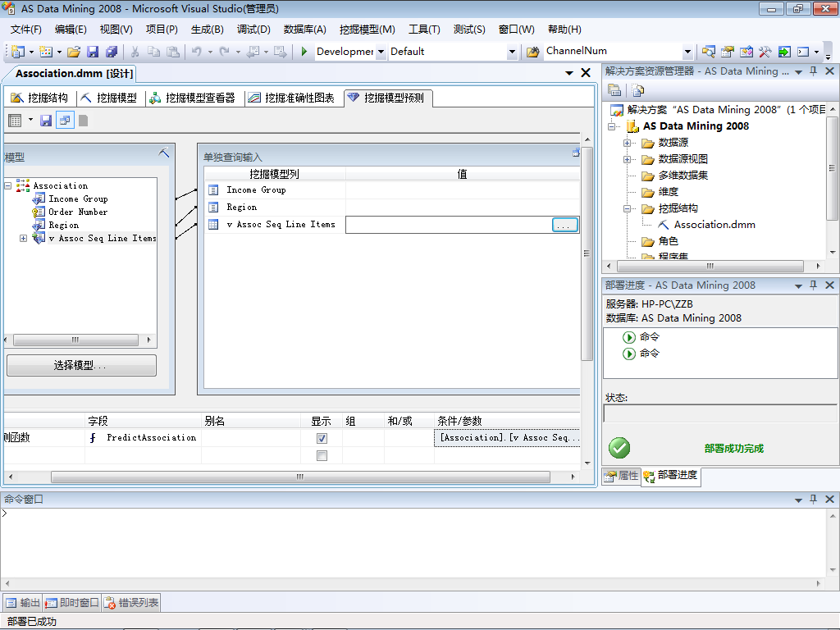The image size is (840, 630).
Task: Click the Save icon in main toolbar
Action: point(93,52)
